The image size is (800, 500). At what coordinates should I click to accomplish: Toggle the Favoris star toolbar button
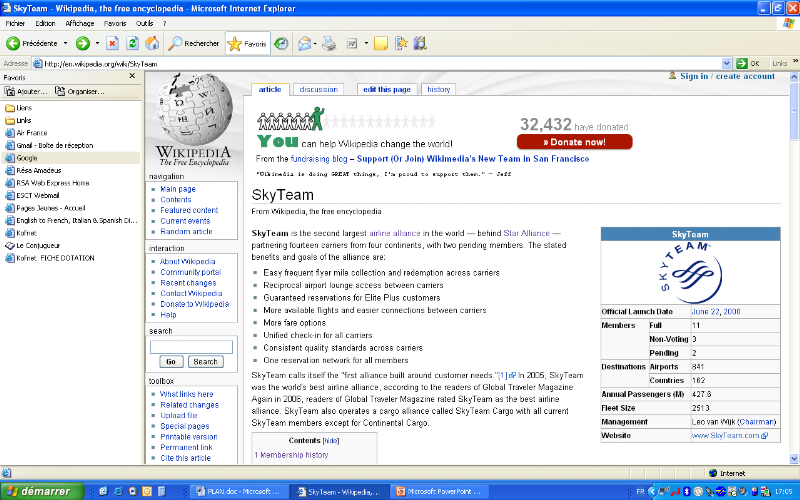click(x=247, y=43)
